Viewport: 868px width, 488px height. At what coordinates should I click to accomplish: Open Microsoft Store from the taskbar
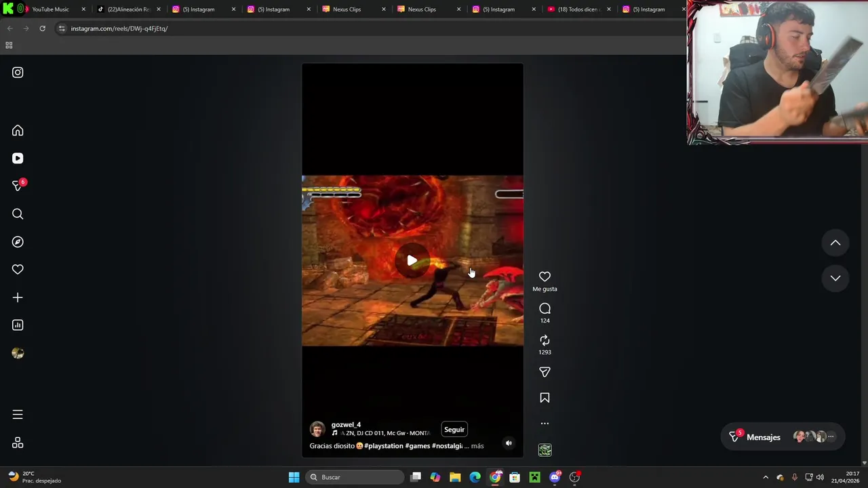pyautogui.click(x=515, y=477)
